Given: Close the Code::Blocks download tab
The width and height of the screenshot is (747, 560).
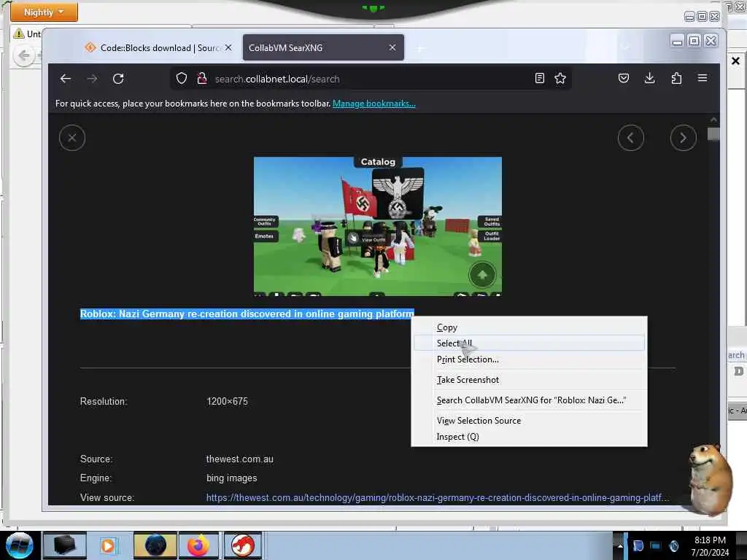Looking at the screenshot, I should tap(228, 47).
